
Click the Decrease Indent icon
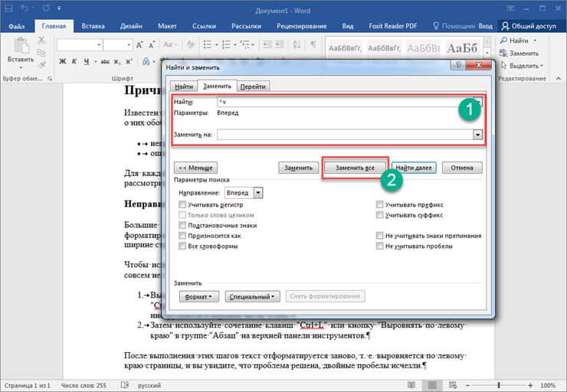267,45
